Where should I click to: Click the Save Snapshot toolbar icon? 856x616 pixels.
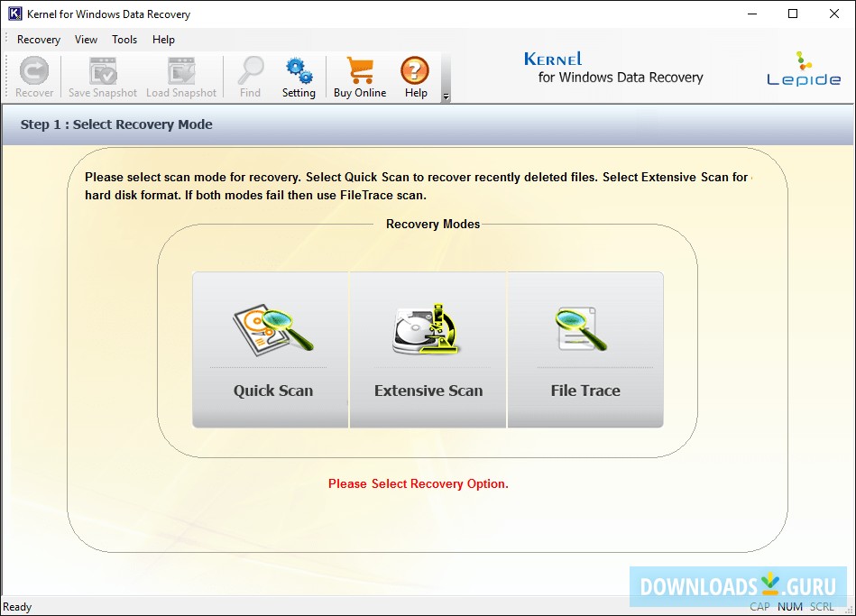(103, 77)
